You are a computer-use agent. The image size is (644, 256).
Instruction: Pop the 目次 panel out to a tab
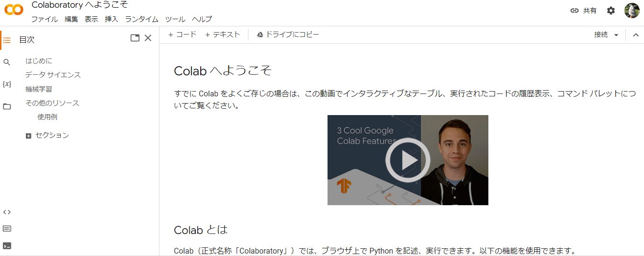135,38
